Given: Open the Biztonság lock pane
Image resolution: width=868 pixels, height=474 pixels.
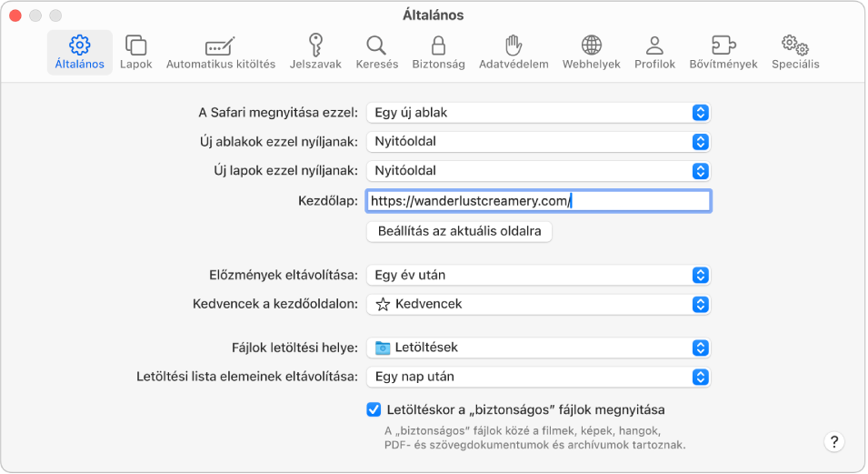Looking at the screenshot, I should (438, 53).
